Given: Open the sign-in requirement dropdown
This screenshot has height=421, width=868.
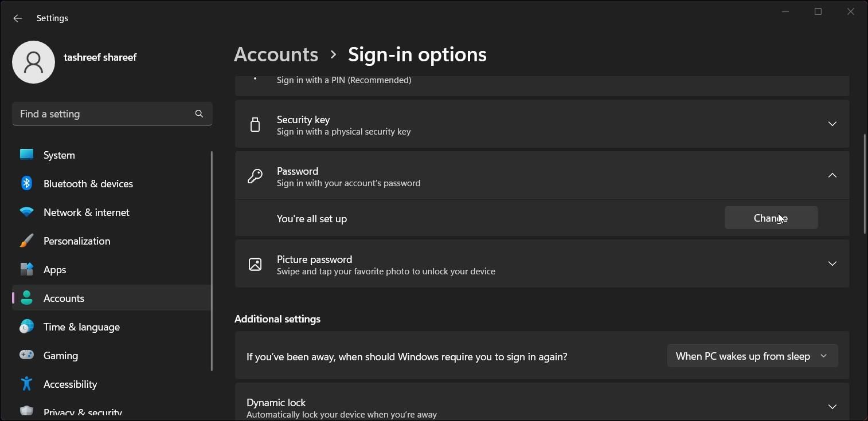Looking at the screenshot, I should coord(752,356).
